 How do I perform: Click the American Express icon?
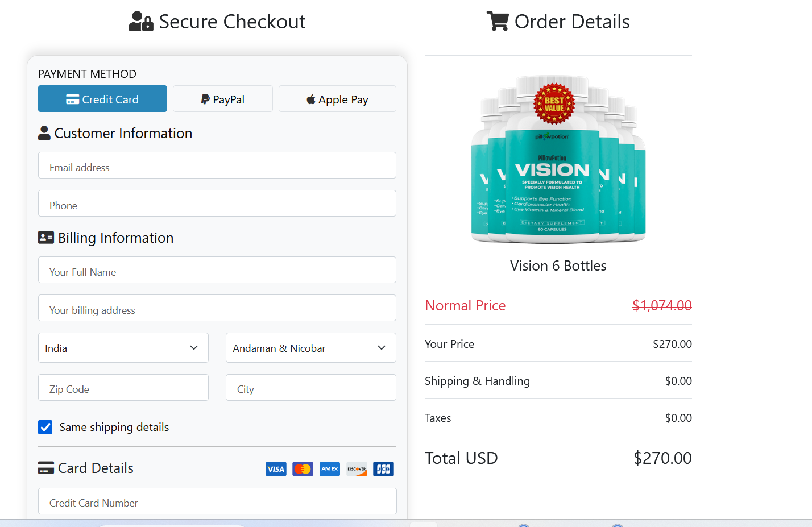tap(329, 468)
